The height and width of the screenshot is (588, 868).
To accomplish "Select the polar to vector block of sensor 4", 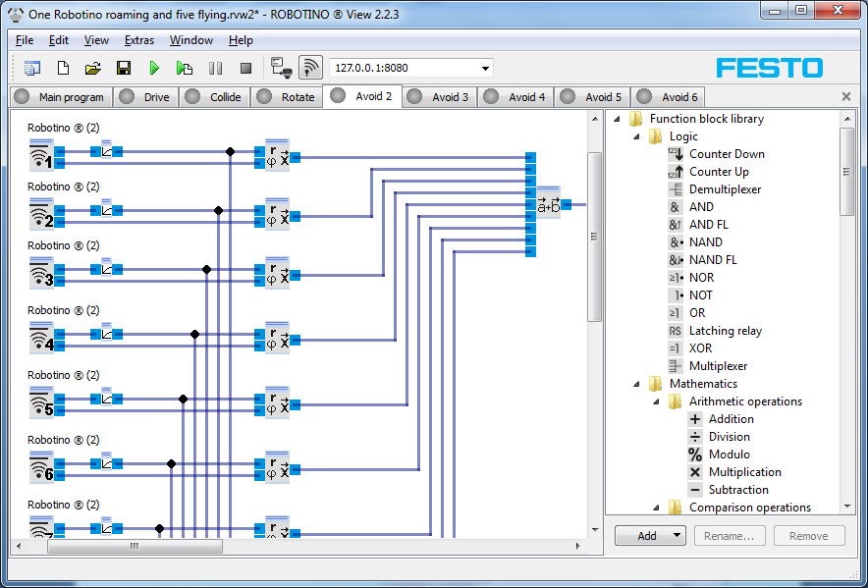I will pyautogui.click(x=277, y=337).
